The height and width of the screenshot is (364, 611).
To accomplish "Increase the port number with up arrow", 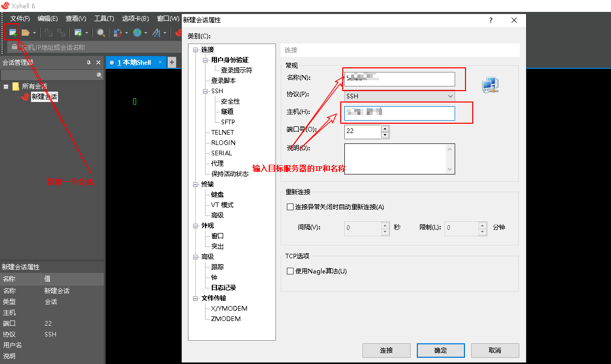I will click(384, 128).
